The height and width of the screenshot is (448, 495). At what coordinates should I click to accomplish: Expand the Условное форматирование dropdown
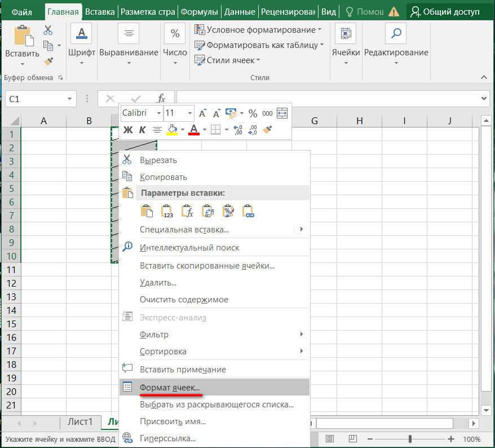point(258,29)
